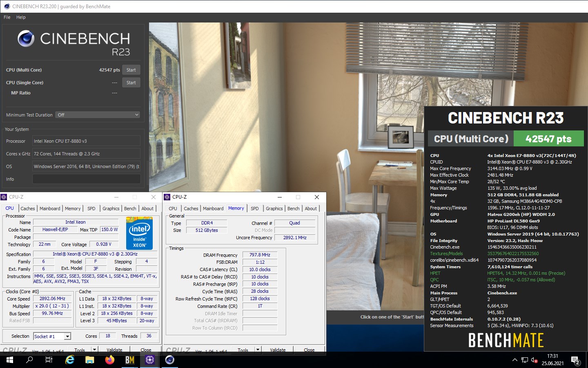Click Close button in right CPU-Z
This screenshot has height=368, width=588.
309,350
